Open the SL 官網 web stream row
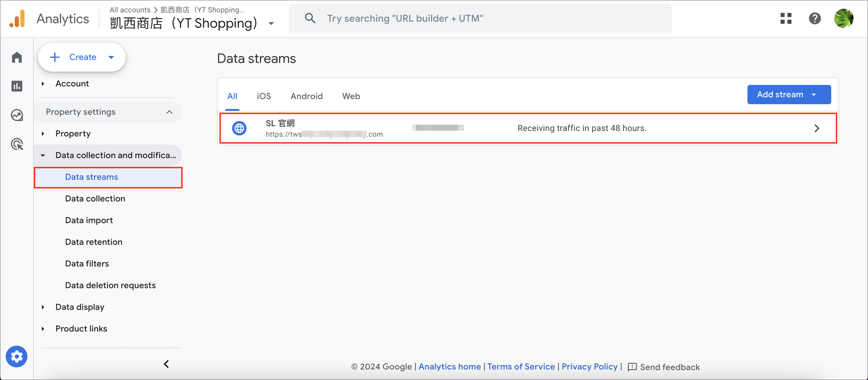This screenshot has height=380, width=868. coord(528,128)
